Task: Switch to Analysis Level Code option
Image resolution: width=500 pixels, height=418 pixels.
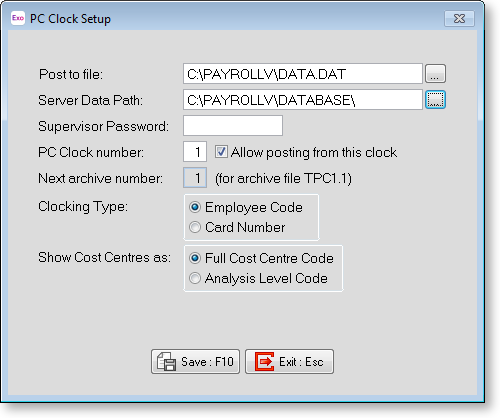Action: pos(195,278)
